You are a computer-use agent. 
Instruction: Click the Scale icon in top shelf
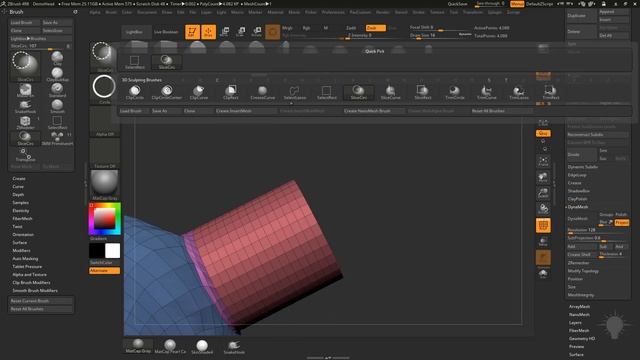click(240, 31)
